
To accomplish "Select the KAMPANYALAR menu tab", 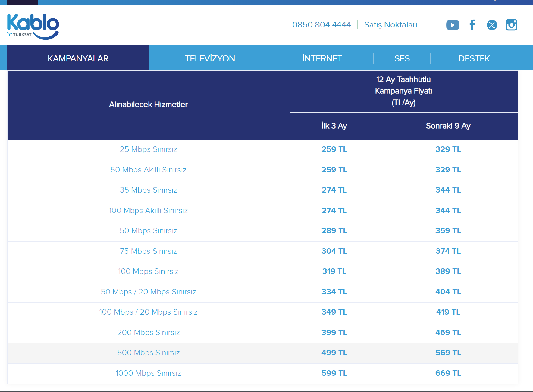I will (78, 58).
